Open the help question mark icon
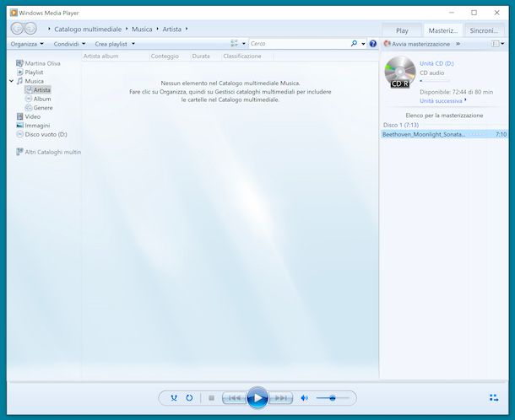The width and height of the screenshot is (515, 420). pyautogui.click(x=373, y=44)
